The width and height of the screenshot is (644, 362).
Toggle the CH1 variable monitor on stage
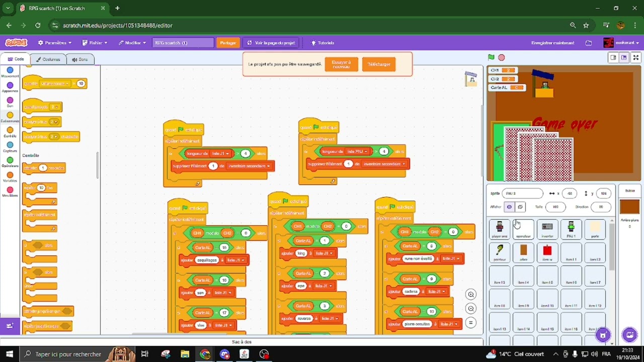point(503,70)
